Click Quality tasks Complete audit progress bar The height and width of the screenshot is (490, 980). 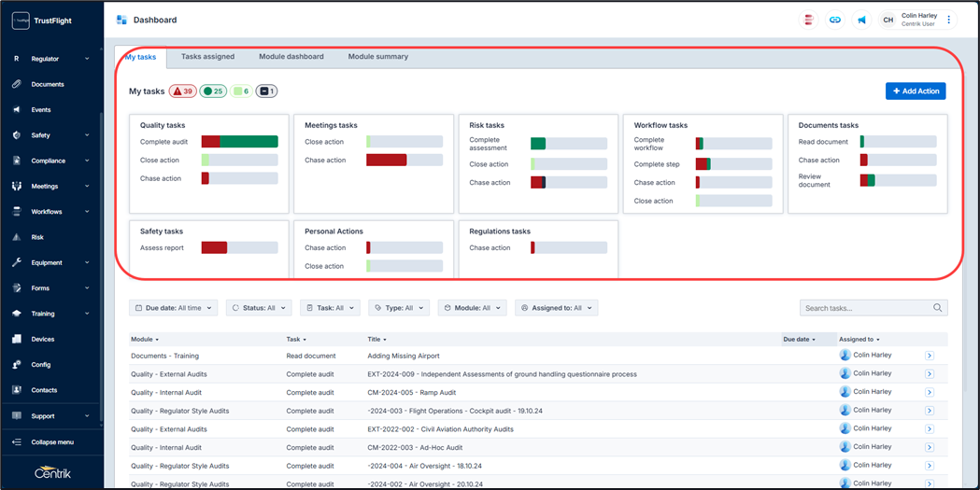[x=239, y=142]
